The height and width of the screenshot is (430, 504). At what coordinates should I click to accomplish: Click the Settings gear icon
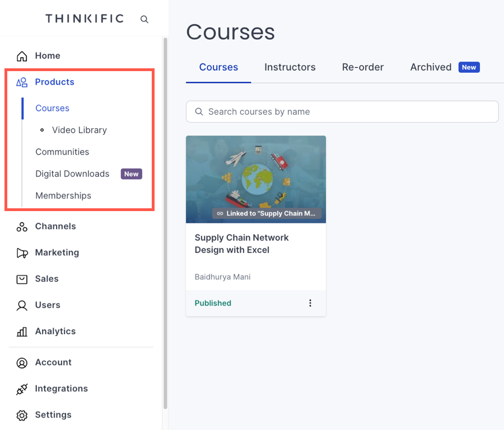pyautogui.click(x=22, y=415)
